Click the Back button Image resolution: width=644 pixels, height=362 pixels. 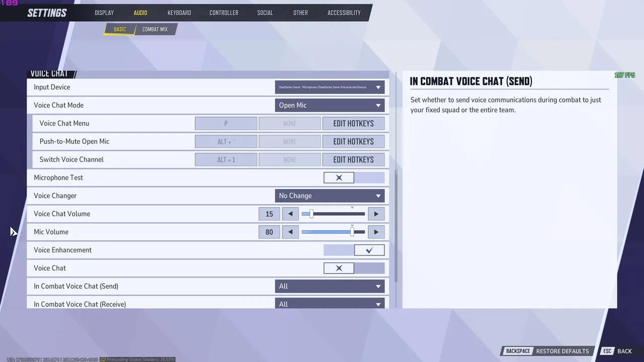(624, 351)
